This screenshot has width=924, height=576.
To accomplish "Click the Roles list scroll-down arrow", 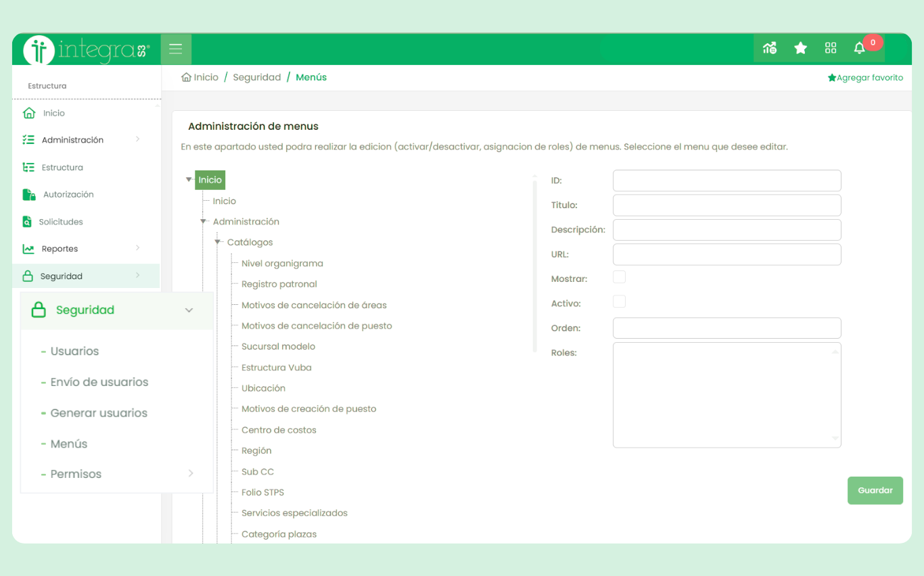I will [x=835, y=439].
